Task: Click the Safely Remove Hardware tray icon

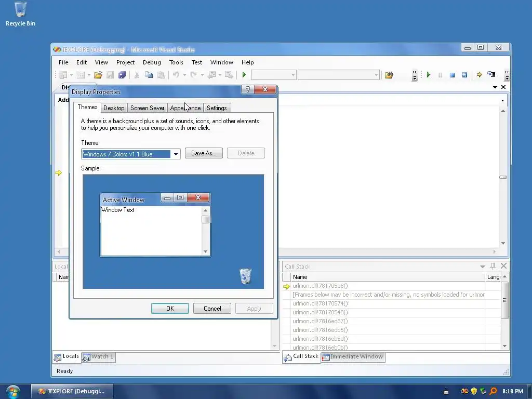Action: (x=483, y=391)
